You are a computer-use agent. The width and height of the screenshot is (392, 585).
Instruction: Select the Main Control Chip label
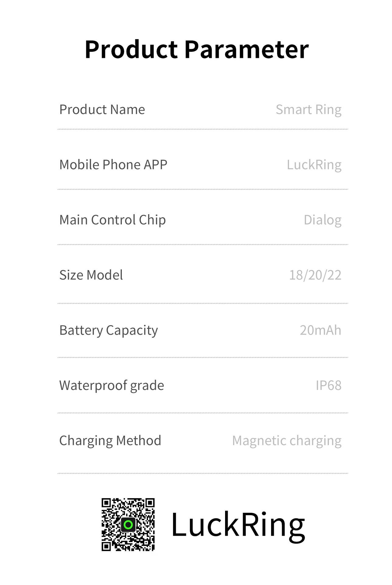[112, 220]
